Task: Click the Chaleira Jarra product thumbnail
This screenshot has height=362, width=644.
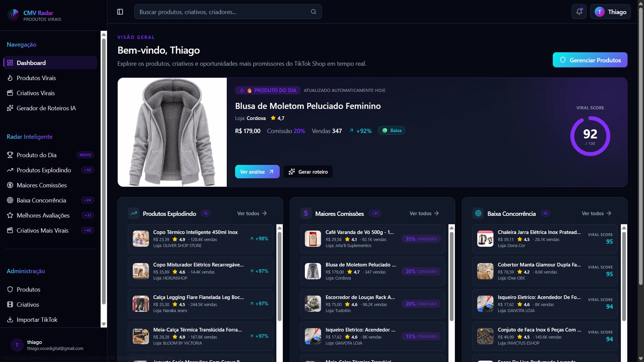Action: tap(485, 239)
